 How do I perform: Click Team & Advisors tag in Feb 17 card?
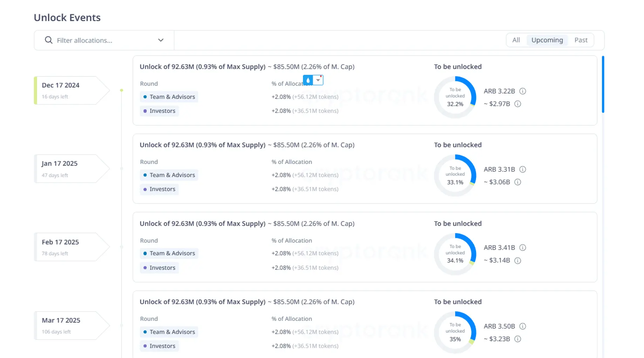(x=169, y=253)
